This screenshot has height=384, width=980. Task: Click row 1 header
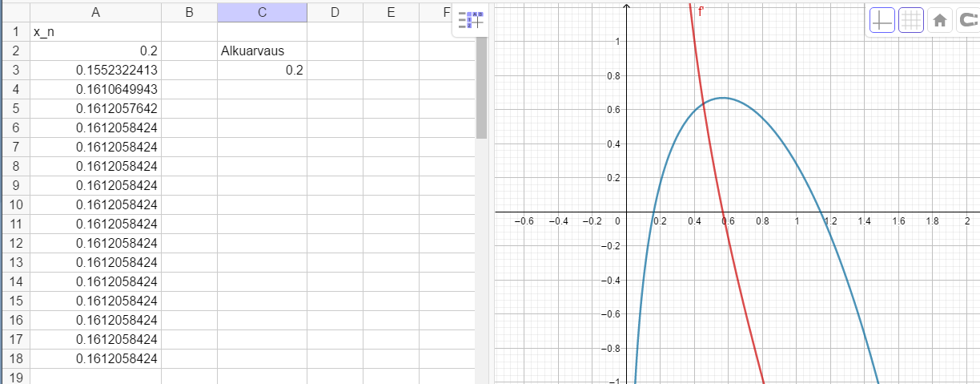14,32
